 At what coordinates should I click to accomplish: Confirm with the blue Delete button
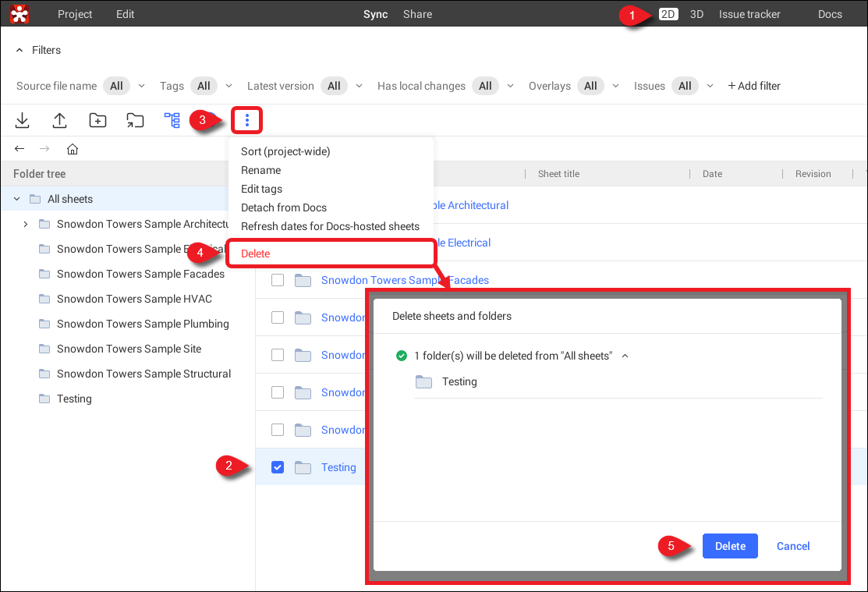[x=730, y=546]
